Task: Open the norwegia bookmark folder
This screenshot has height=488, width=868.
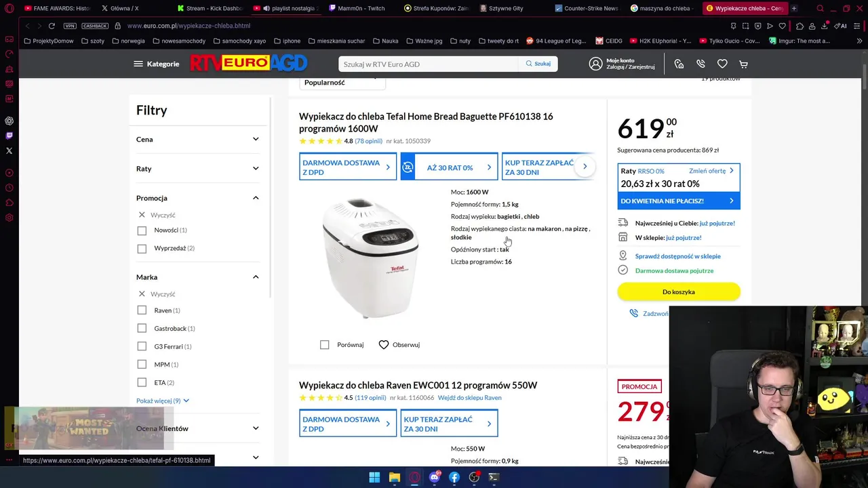Action: [127, 41]
